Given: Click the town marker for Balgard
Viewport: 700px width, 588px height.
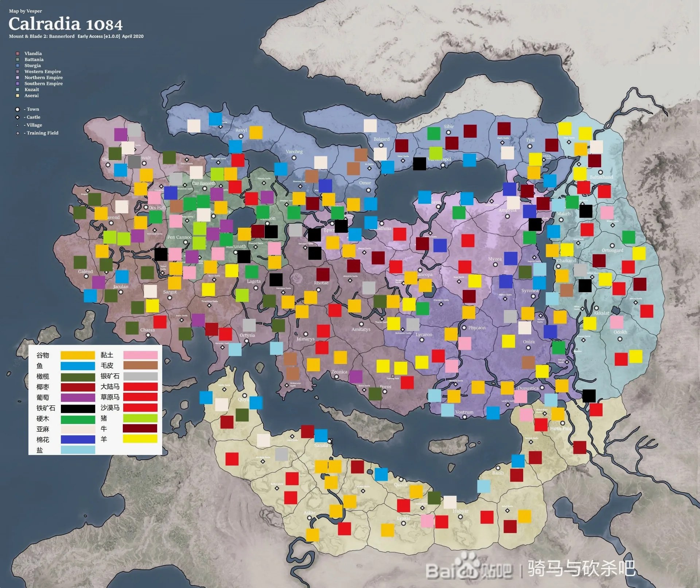Looking at the screenshot, I should click(381, 145).
